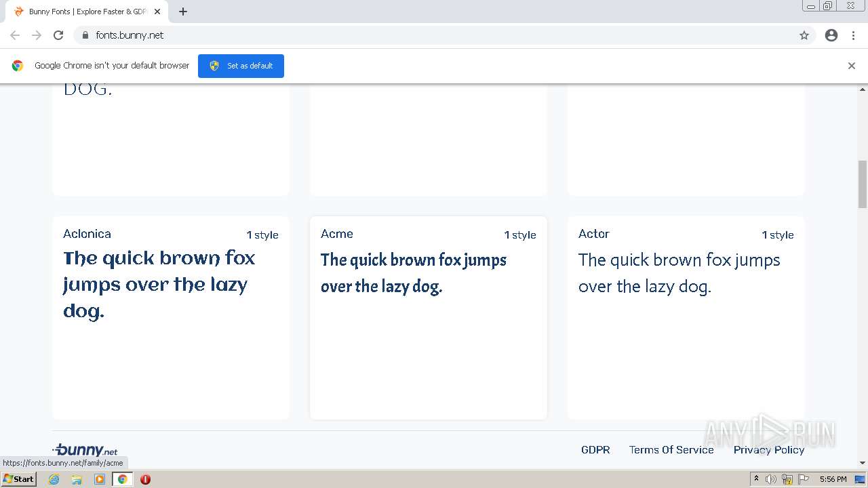
Task: Open the Chrome three-dot menu
Action: [853, 35]
